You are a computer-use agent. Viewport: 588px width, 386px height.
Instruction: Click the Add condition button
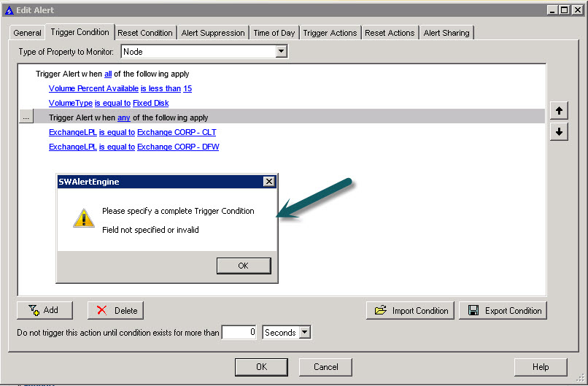[45, 310]
